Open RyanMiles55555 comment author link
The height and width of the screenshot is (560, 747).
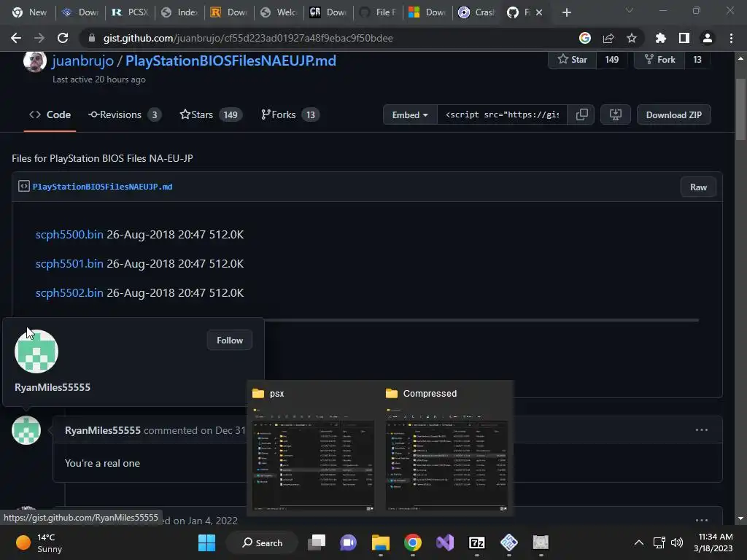102,430
